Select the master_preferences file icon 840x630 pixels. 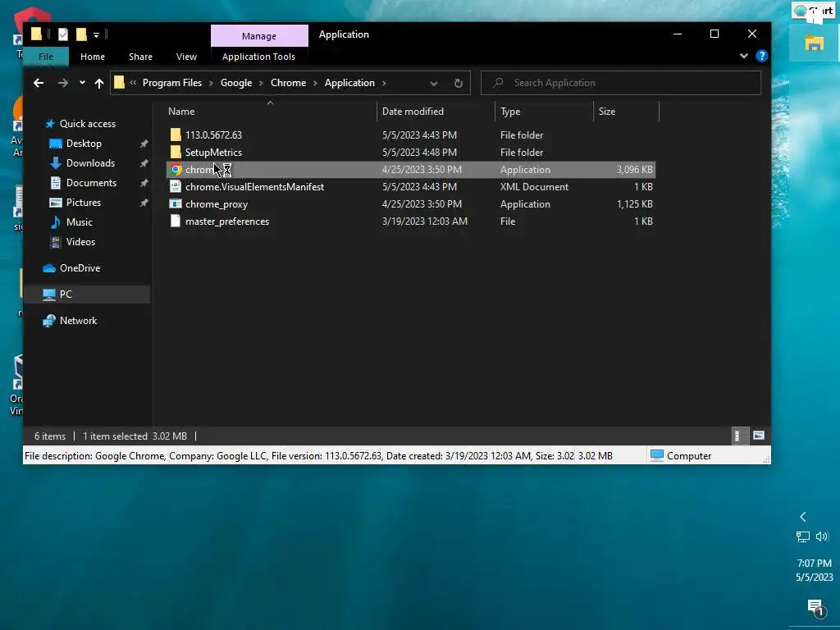point(176,221)
